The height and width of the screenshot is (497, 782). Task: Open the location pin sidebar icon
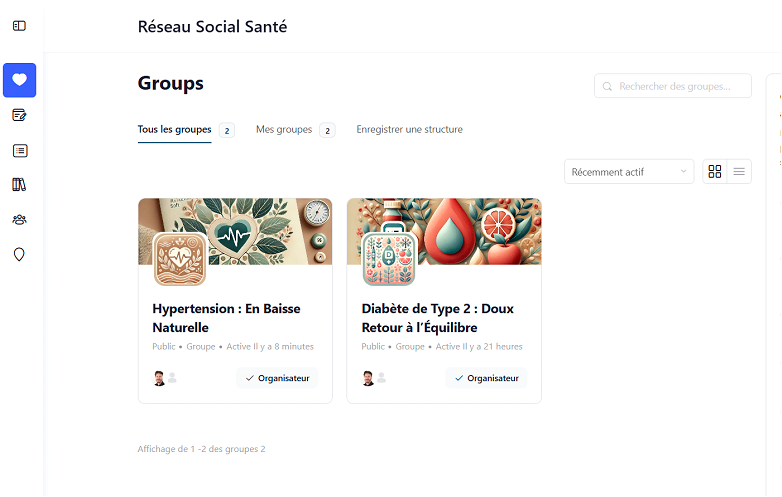pyautogui.click(x=19, y=255)
